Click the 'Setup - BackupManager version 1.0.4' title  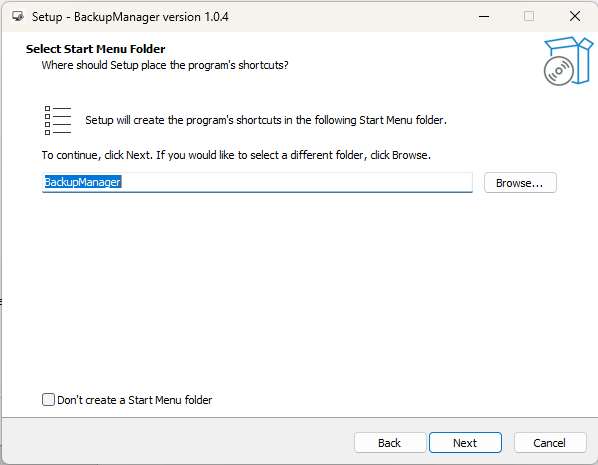(x=130, y=17)
